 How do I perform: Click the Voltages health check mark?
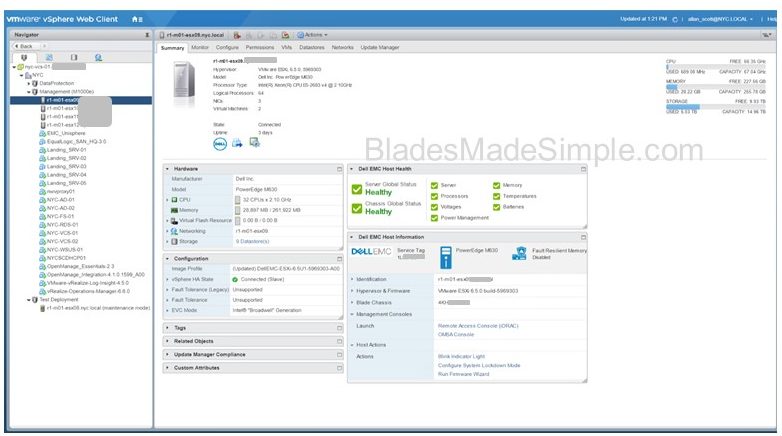pyautogui.click(x=434, y=207)
